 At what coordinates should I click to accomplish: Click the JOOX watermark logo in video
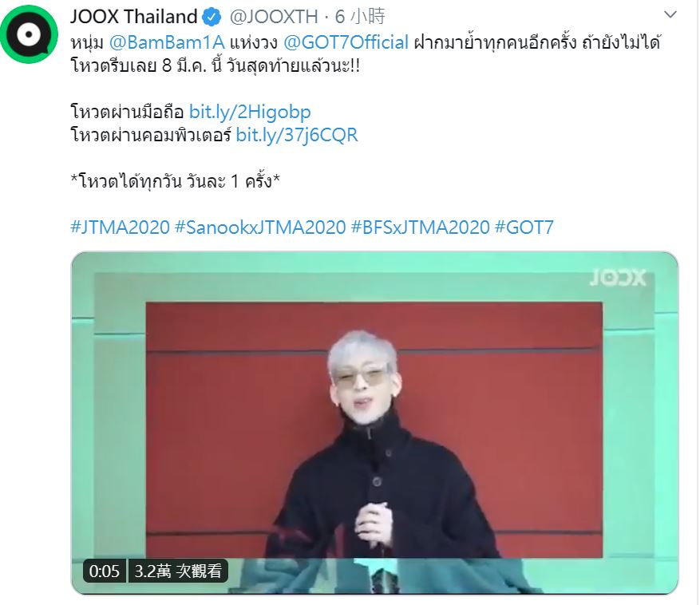coord(618,279)
